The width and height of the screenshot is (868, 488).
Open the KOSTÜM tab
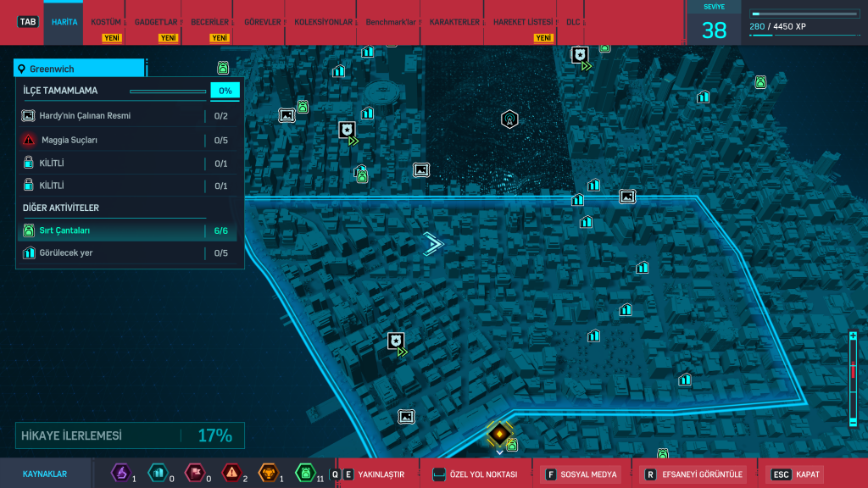[105, 22]
